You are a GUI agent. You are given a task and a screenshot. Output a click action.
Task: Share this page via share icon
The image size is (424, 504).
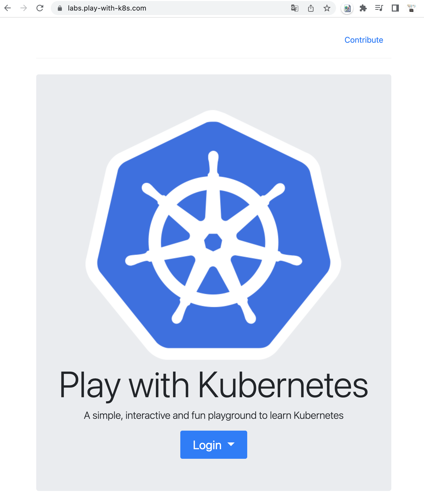pyautogui.click(x=311, y=8)
